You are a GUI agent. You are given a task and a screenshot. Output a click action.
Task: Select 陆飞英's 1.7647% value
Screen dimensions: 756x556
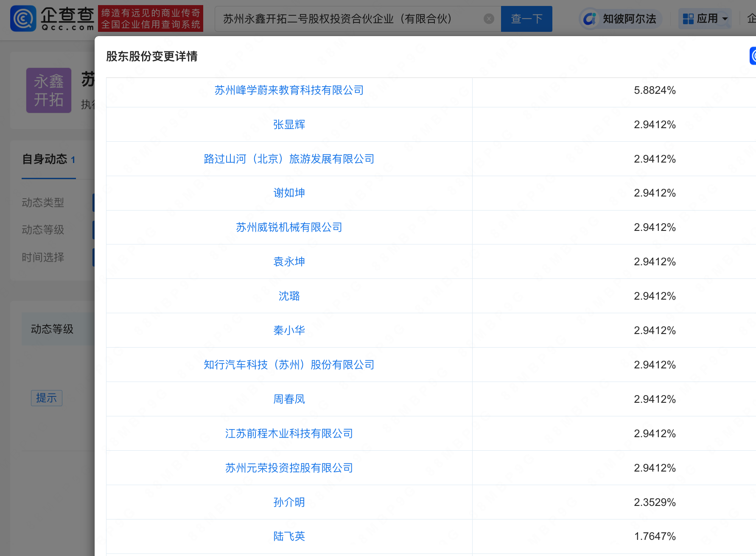point(655,536)
